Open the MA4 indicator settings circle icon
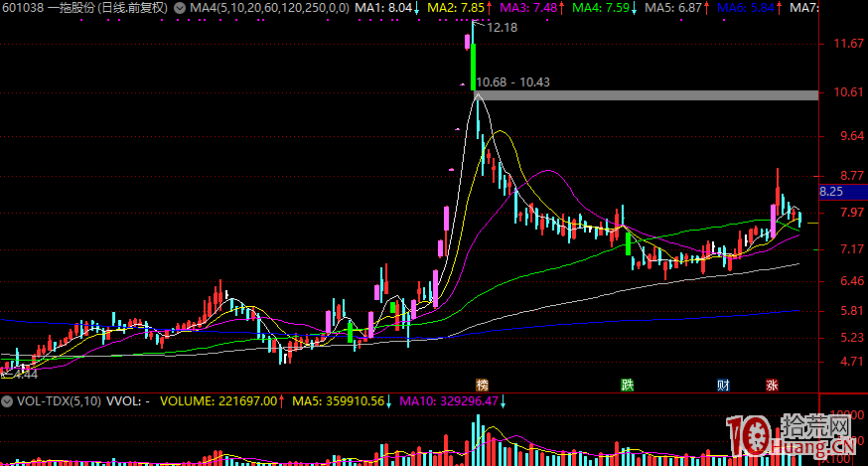 (180, 8)
